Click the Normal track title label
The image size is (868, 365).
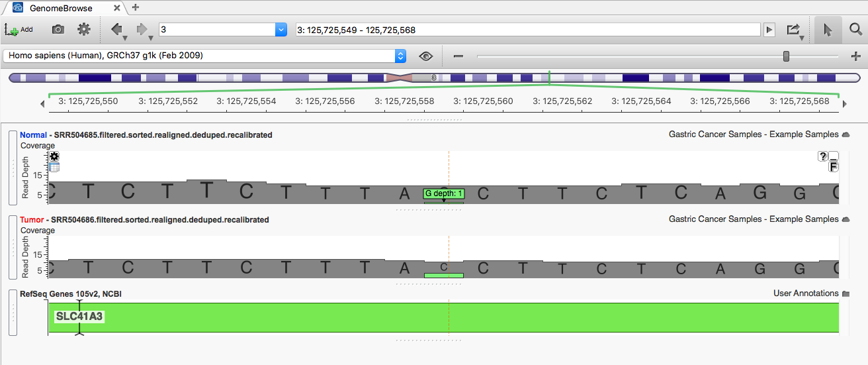146,135
